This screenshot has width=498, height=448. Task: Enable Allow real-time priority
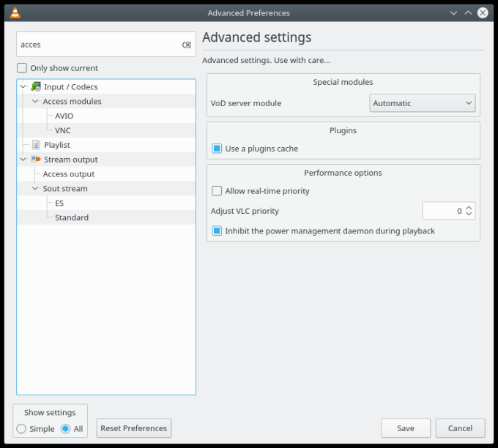[x=217, y=191]
